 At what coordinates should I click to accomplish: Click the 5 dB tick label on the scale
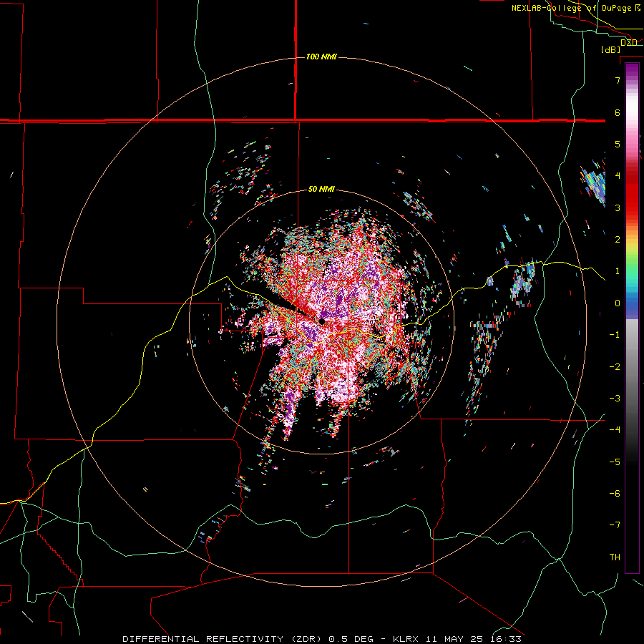click(618, 144)
